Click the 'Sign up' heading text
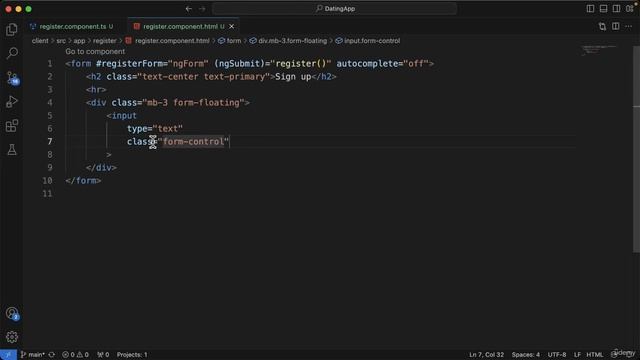 (x=293, y=77)
